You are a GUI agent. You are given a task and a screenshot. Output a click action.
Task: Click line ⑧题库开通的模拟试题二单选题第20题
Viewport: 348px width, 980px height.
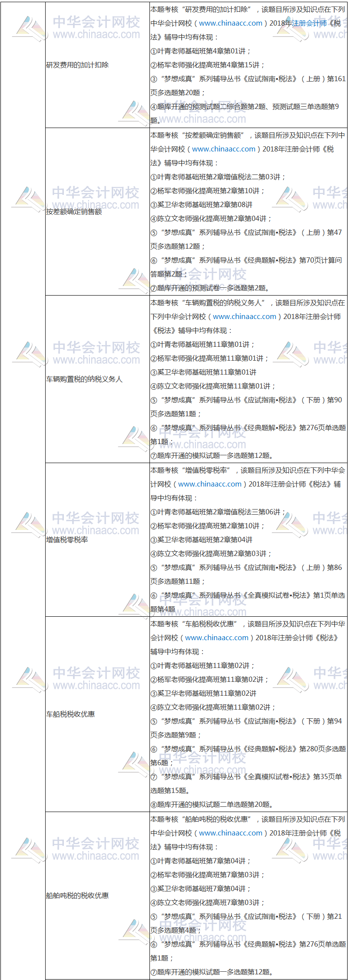213,805
